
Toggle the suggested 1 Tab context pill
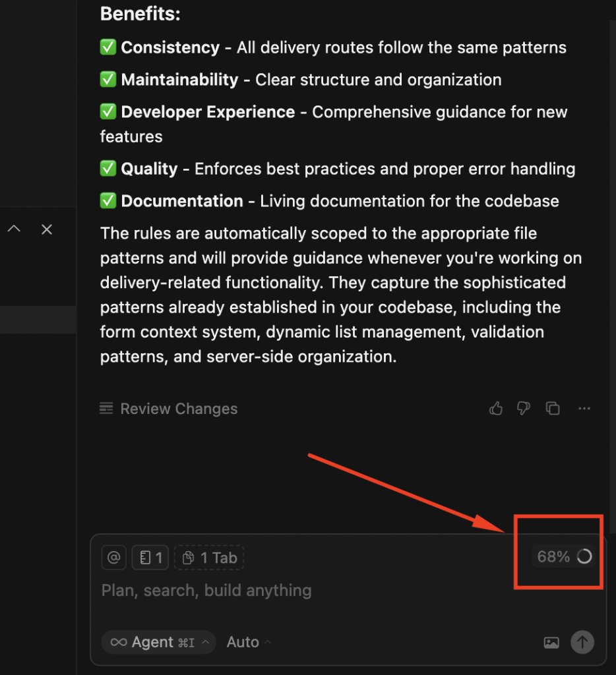click(x=209, y=558)
